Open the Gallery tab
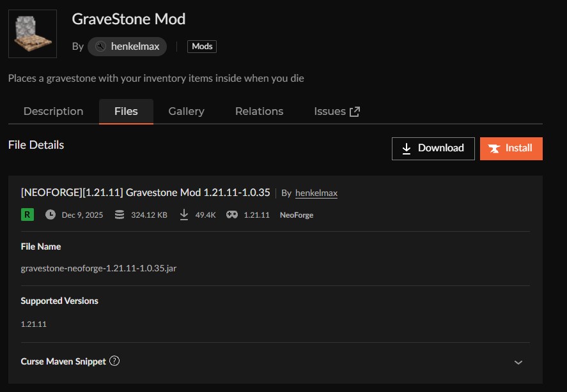The width and height of the screenshot is (567, 392). coord(186,111)
